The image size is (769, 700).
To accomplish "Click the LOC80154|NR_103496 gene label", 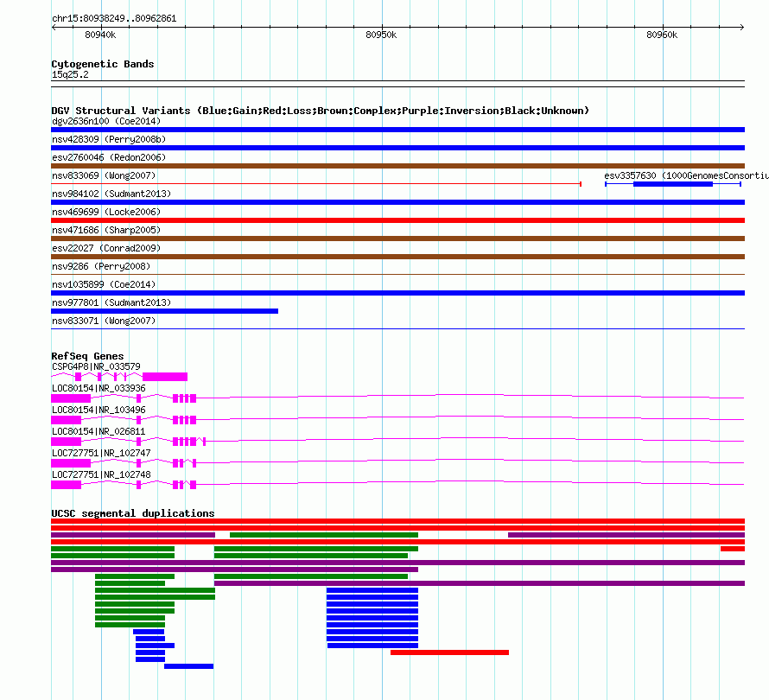I will [99, 410].
